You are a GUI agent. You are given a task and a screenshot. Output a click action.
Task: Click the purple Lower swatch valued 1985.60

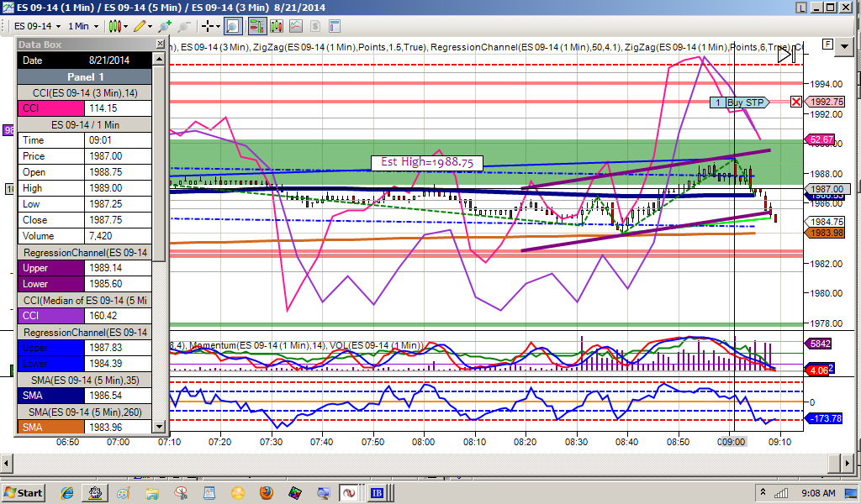coord(51,284)
